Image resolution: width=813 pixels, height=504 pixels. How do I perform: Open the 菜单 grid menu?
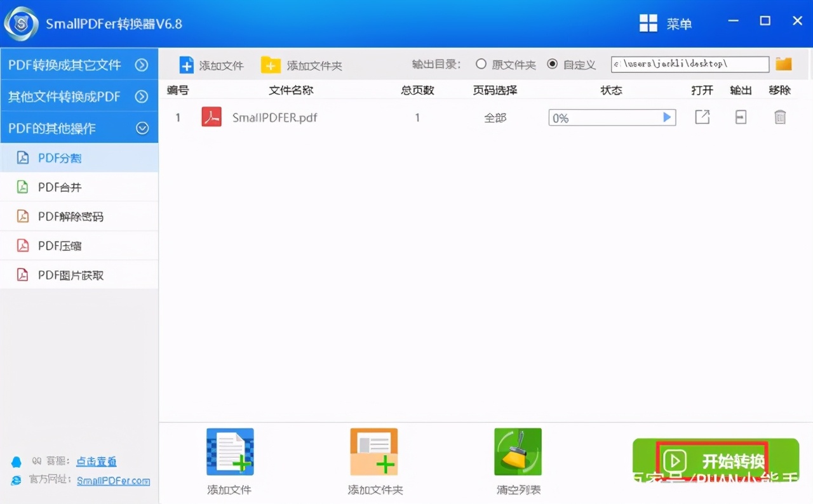[x=666, y=23]
